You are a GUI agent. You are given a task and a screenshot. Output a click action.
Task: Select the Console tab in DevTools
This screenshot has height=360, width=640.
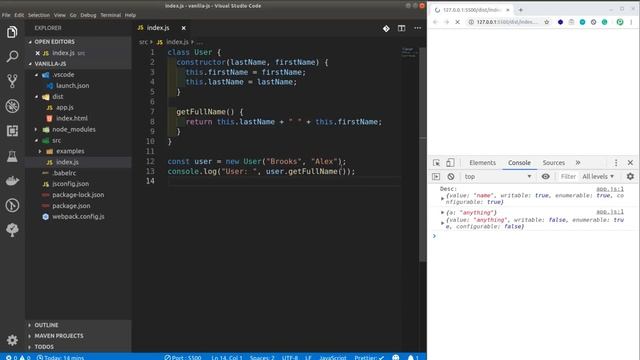[x=519, y=163]
